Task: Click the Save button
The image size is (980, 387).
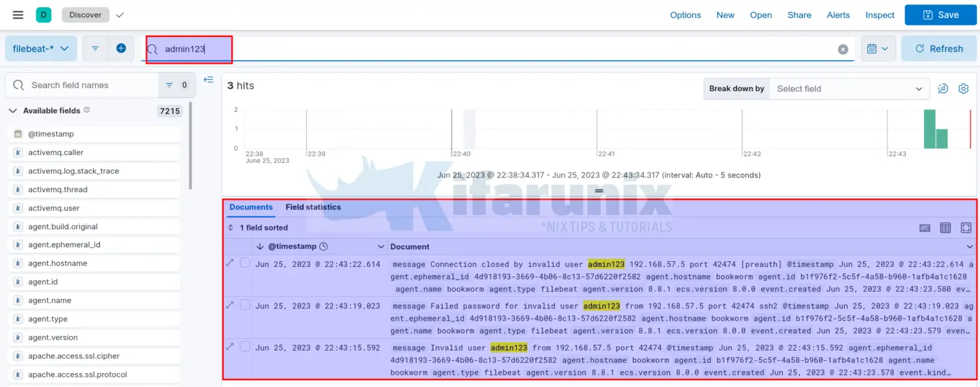Action: (x=940, y=15)
